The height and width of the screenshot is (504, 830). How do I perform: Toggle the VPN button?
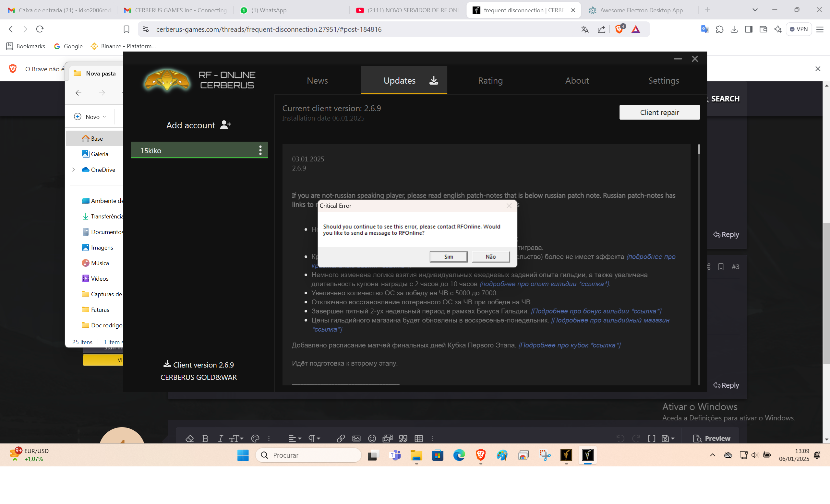[x=799, y=29]
